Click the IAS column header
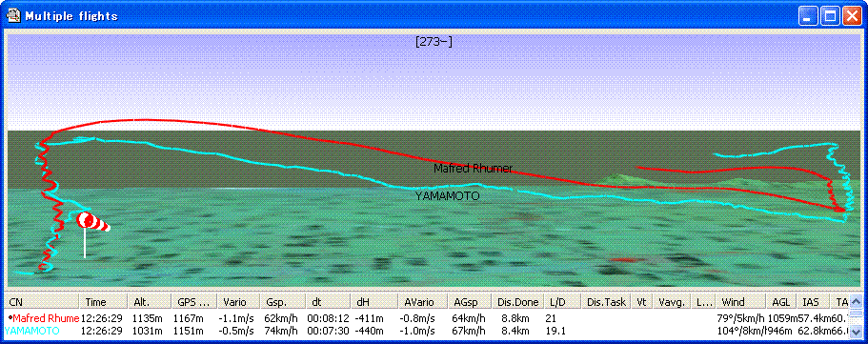The width and height of the screenshot is (868, 344). pos(813,302)
